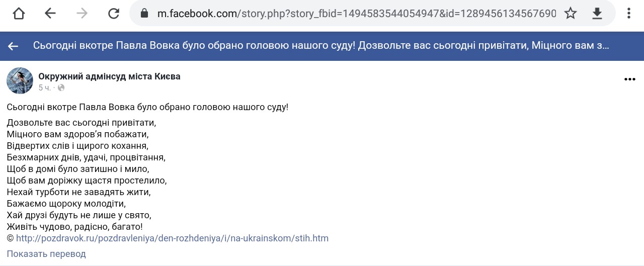
Task: Click the post title in the blue header
Action: point(321,46)
